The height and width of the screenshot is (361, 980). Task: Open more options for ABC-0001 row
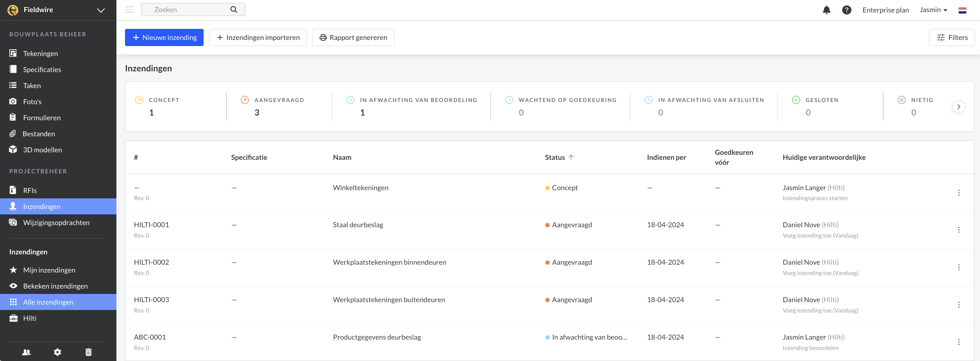click(x=959, y=342)
